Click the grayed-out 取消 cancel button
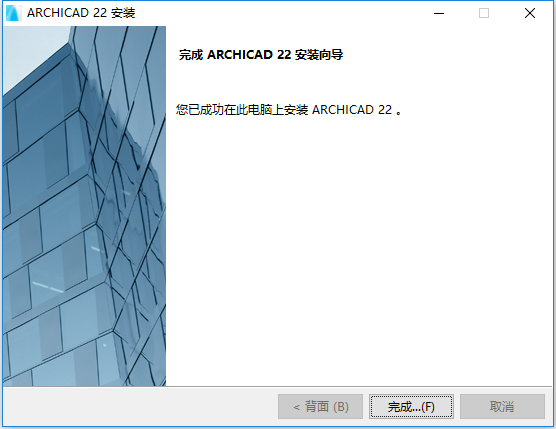 [502, 406]
